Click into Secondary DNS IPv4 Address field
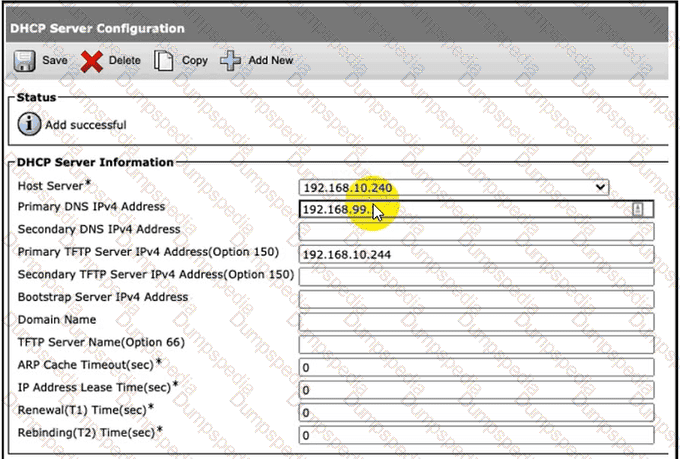This screenshot has width=680, height=459. tap(476, 231)
